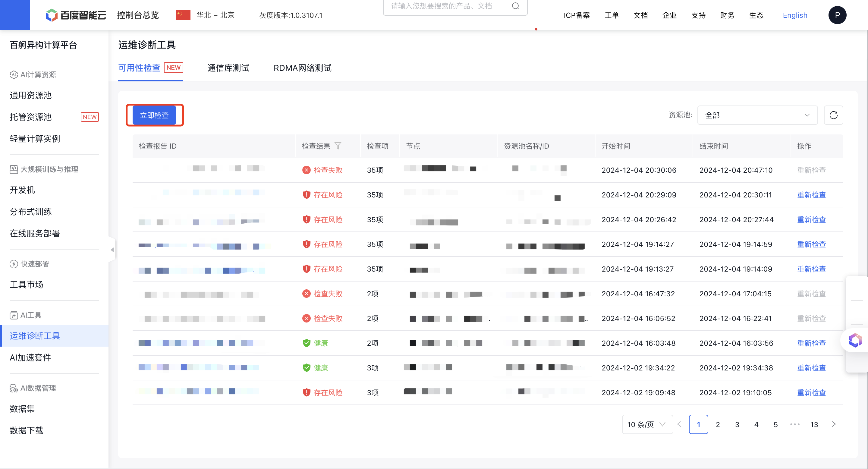Click the AI数据管理 section icon
The width and height of the screenshot is (868, 469).
coord(14,388)
